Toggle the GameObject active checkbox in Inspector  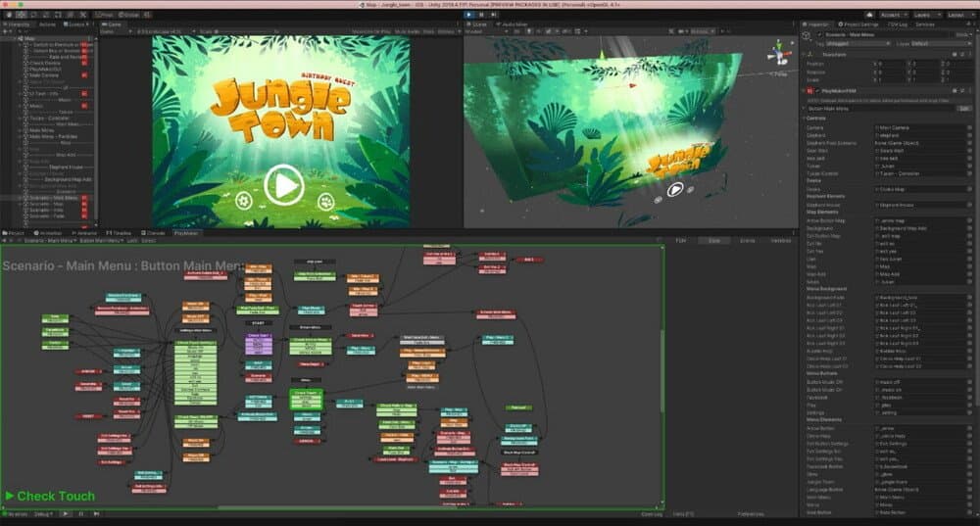pyautogui.click(x=819, y=35)
